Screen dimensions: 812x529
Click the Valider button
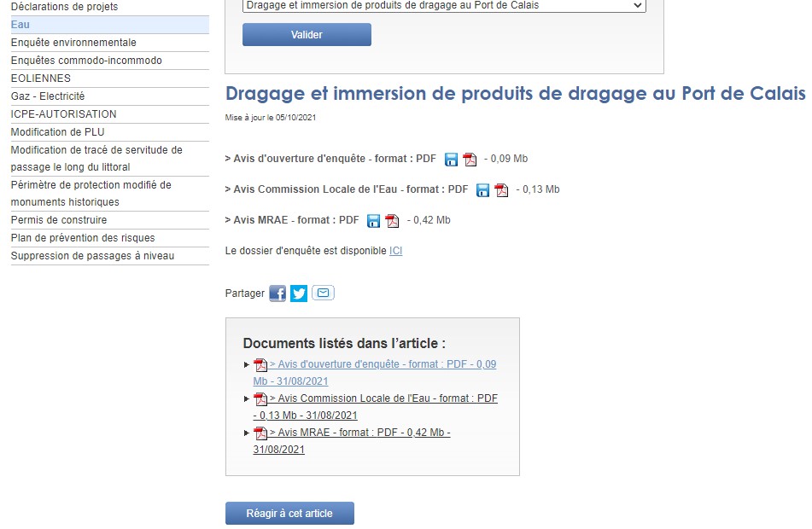[307, 35]
